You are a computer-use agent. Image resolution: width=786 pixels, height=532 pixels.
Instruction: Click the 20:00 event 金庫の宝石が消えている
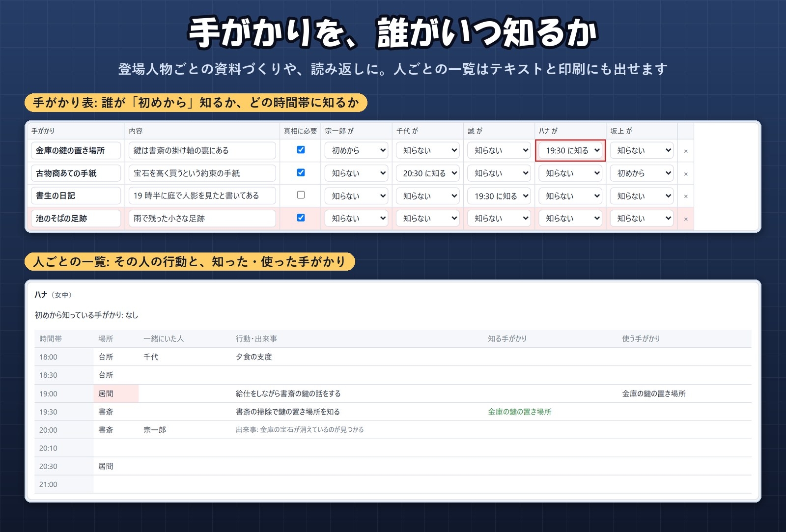click(300, 430)
